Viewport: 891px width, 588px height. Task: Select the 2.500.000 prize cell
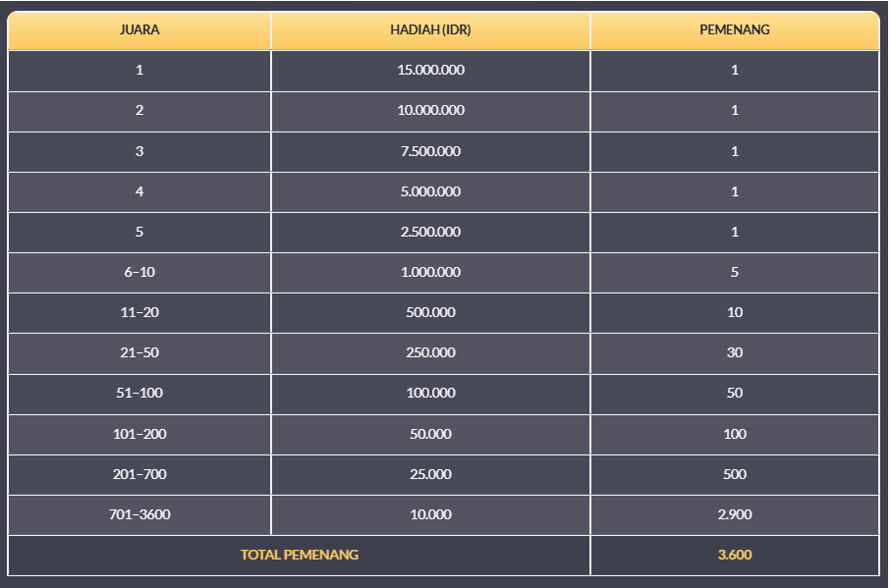[x=430, y=232]
